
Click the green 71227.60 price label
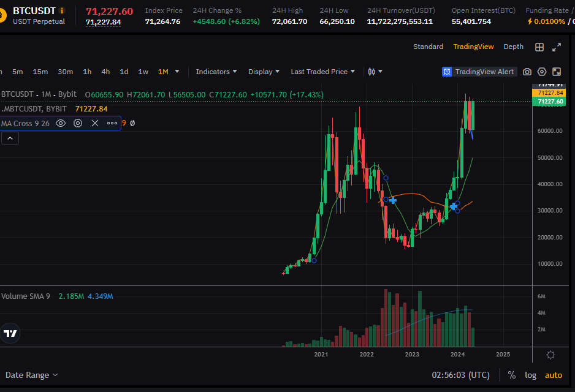click(549, 102)
